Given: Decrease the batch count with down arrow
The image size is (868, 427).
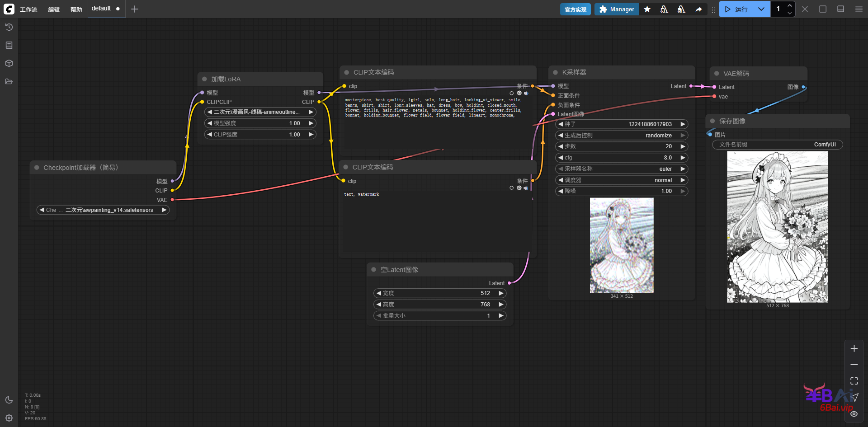Looking at the screenshot, I should 790,13.
